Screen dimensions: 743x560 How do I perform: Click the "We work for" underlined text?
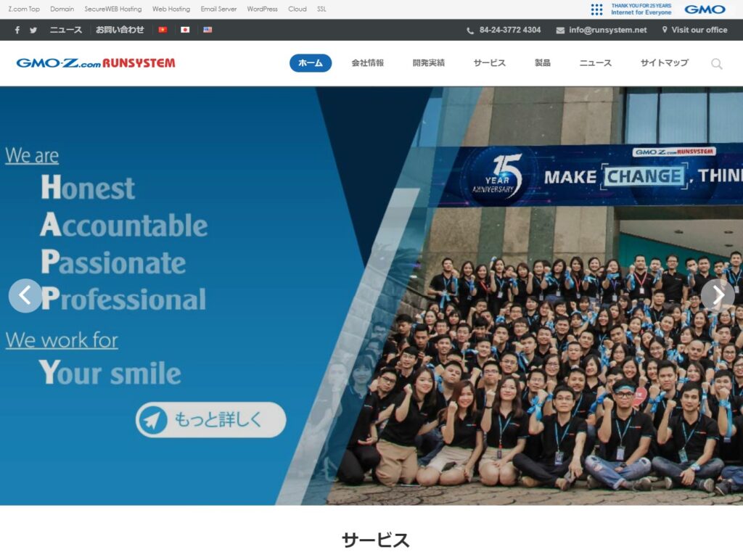click(x=62, y=339)
